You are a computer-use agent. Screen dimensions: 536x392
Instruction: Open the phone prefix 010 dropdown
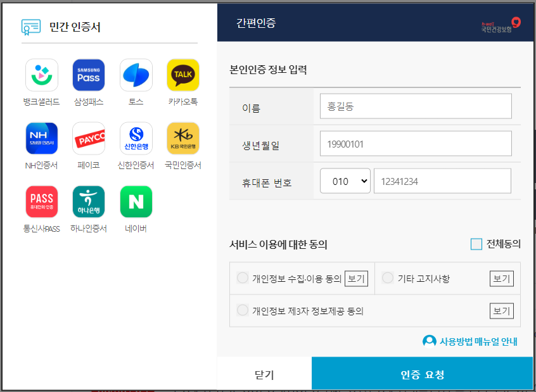tap(345, 180)
